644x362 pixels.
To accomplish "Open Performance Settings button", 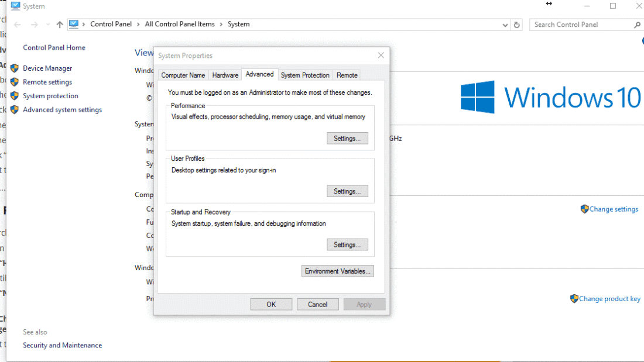I will (347, 139).
